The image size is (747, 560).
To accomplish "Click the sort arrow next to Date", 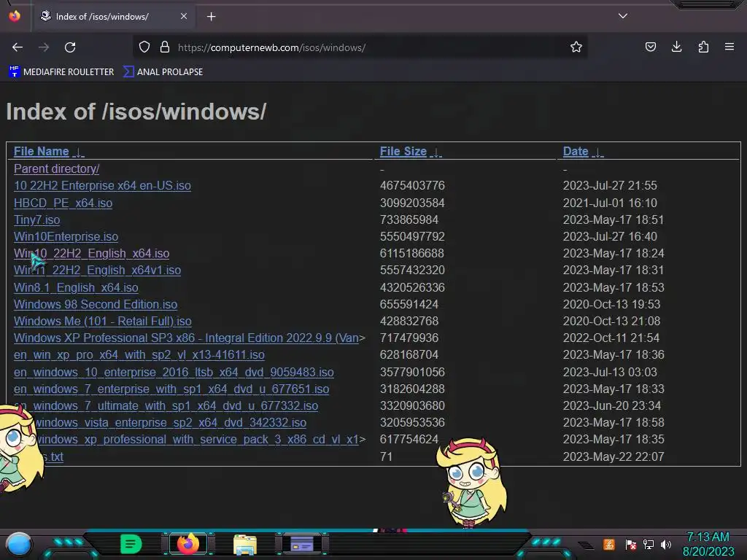I will 597,152.
